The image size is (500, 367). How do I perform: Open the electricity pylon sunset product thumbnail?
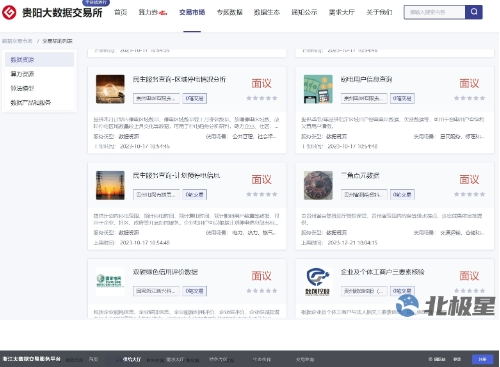pos(110,185)
